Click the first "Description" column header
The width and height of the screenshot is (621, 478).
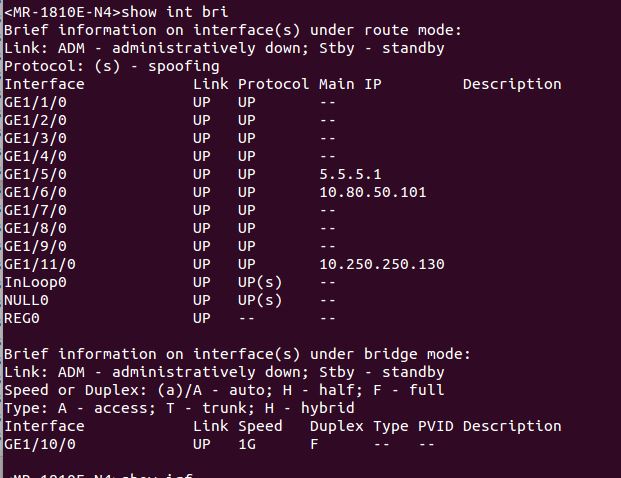[511, 84]
